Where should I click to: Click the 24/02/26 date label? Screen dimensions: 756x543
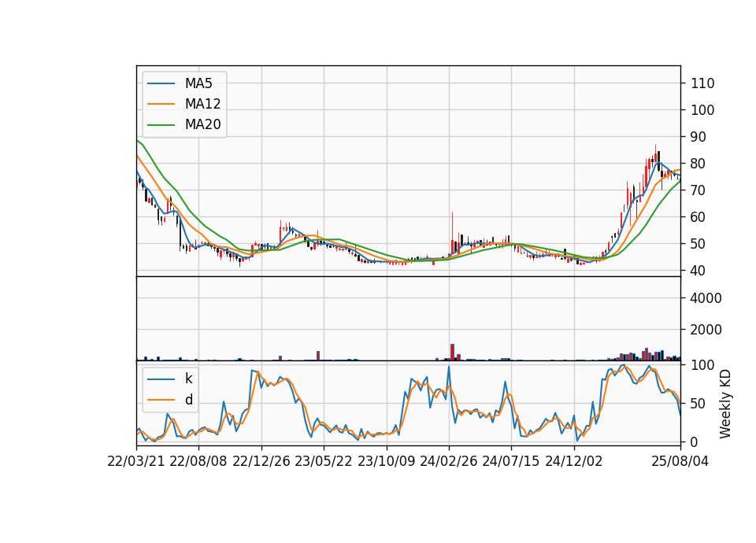point(449,461)
